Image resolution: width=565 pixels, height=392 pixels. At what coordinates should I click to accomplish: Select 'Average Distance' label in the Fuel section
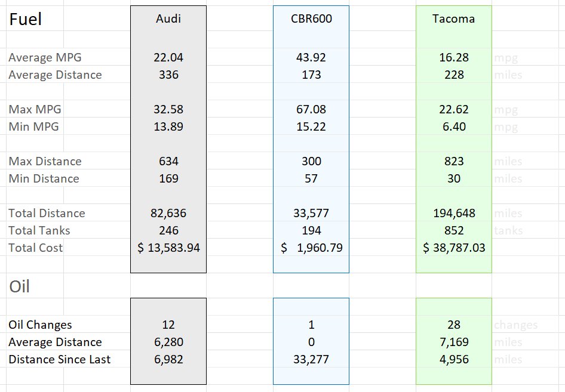tap(55, 75)
